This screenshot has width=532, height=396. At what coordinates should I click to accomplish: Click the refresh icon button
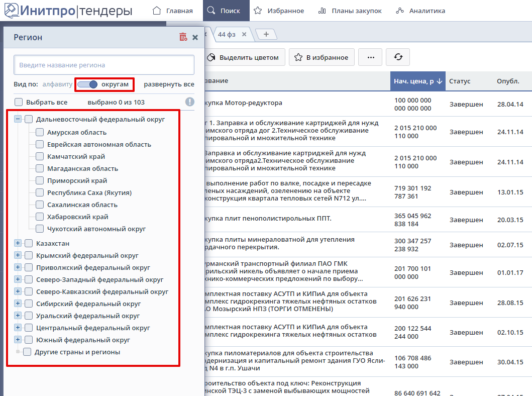click(398, 57)
